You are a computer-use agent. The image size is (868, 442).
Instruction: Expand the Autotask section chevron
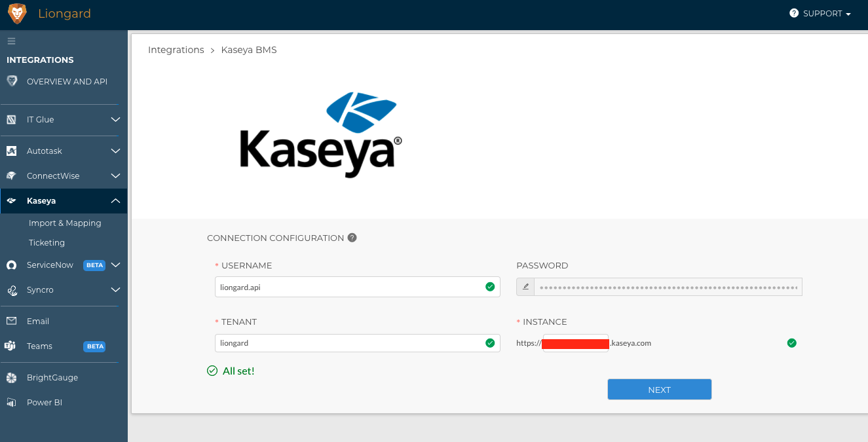click(x=115, y=151)
